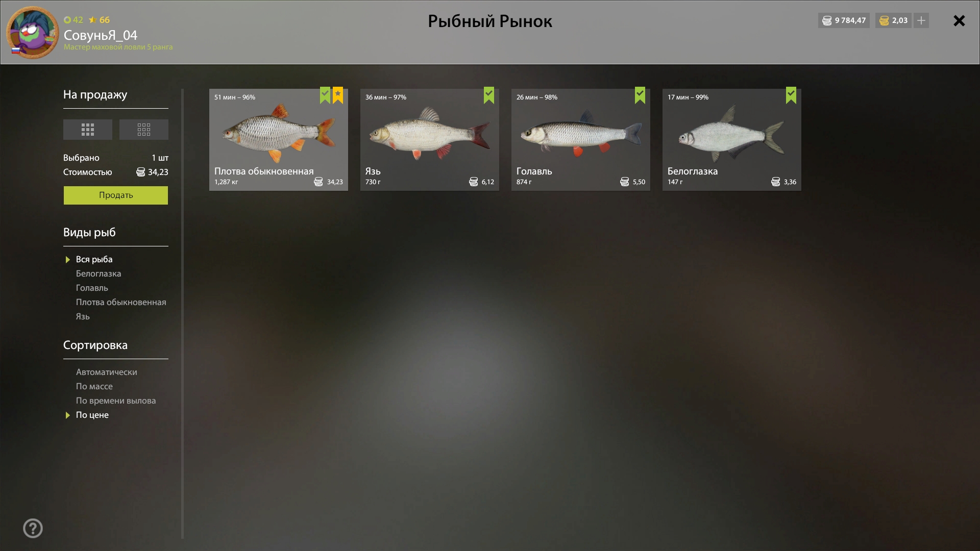Toggle the green checkmark on Голавль card
The width and height of the screenshot is (980, 551).
click(x=640, y=95)
